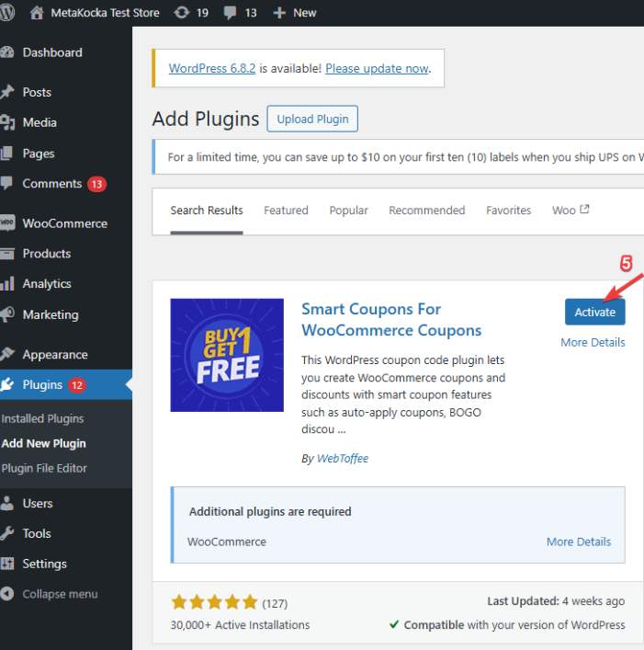Click the New label in admin bar
Screen dimensions: 644x650
[305, 13]
